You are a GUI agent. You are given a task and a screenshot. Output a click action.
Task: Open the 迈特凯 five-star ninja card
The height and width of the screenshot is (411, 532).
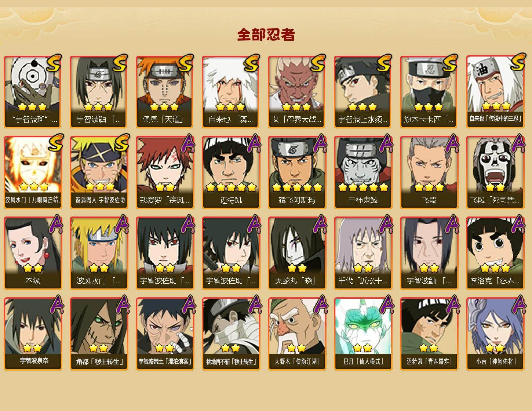tap(231, 172)
